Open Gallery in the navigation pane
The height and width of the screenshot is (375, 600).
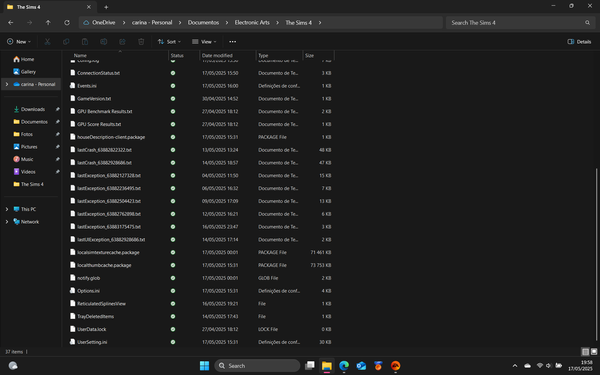tap(24, 72)
